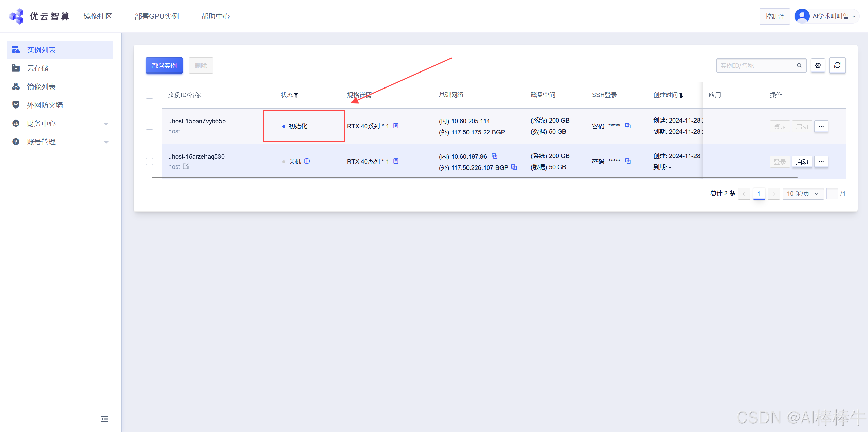
Task: Click the 部署实例 button
Action: [164, 65]
